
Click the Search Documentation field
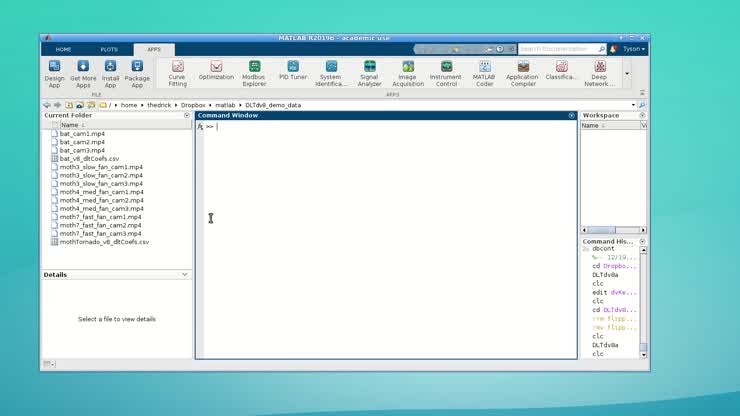558,48
